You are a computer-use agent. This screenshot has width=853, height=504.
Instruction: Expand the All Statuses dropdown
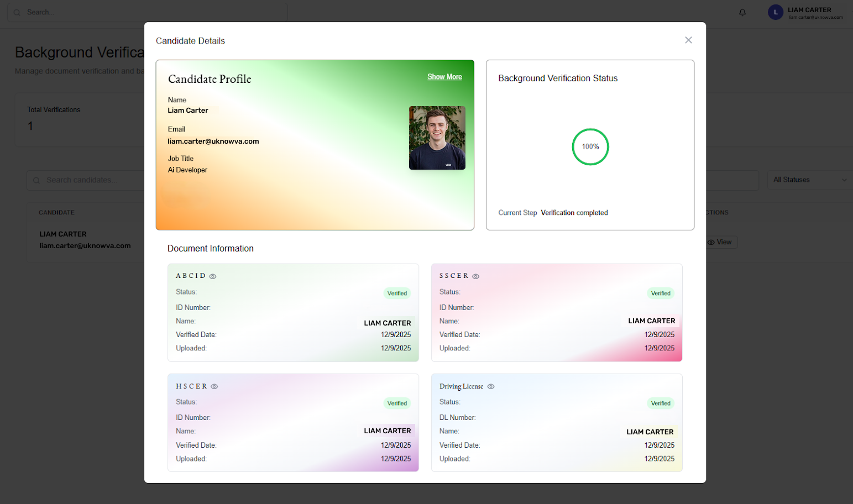pos(809,180)
